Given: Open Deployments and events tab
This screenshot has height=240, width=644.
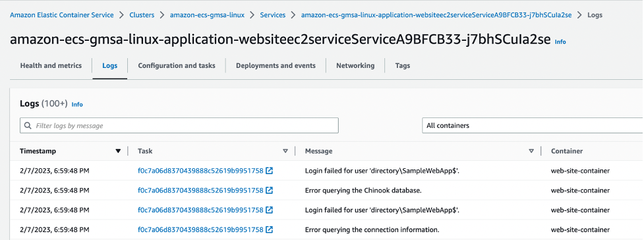Looking at the screenshot, I should coord(276,65).
